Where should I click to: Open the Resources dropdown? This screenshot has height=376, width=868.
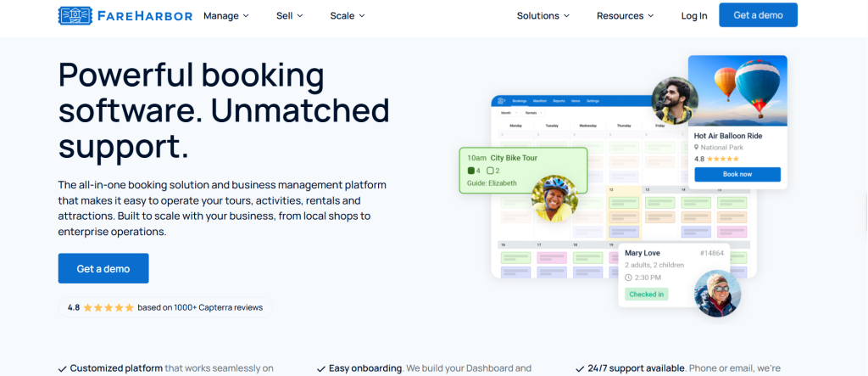click(x=625, y=15)
